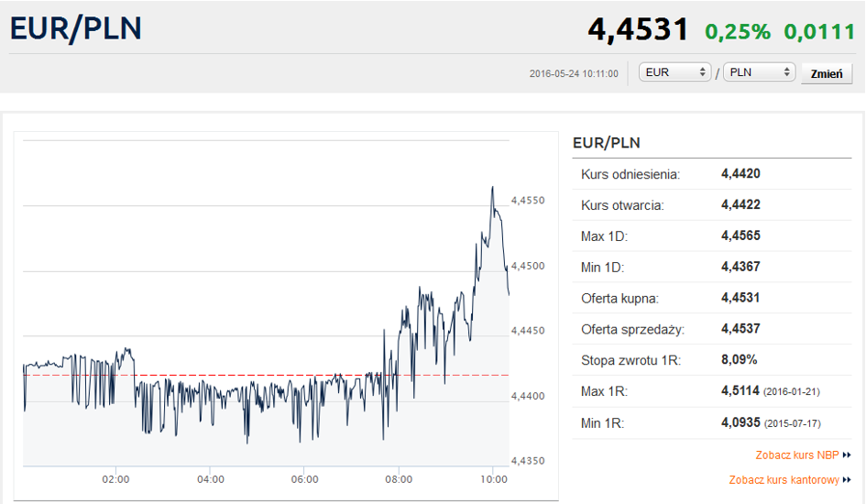Click the Zmień button
Viewport: 866px width, 504px height.
click(x=827, y=73)
